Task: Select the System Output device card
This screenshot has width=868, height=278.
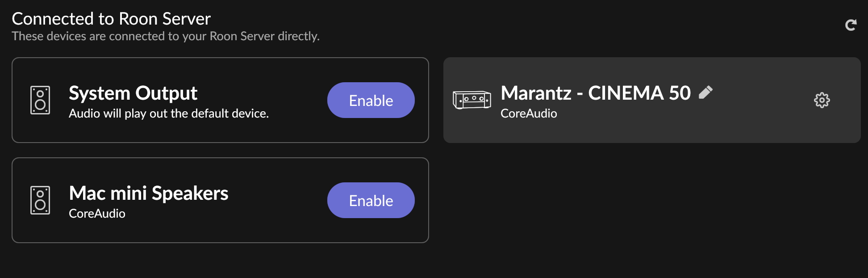Action: coord(220,100)
